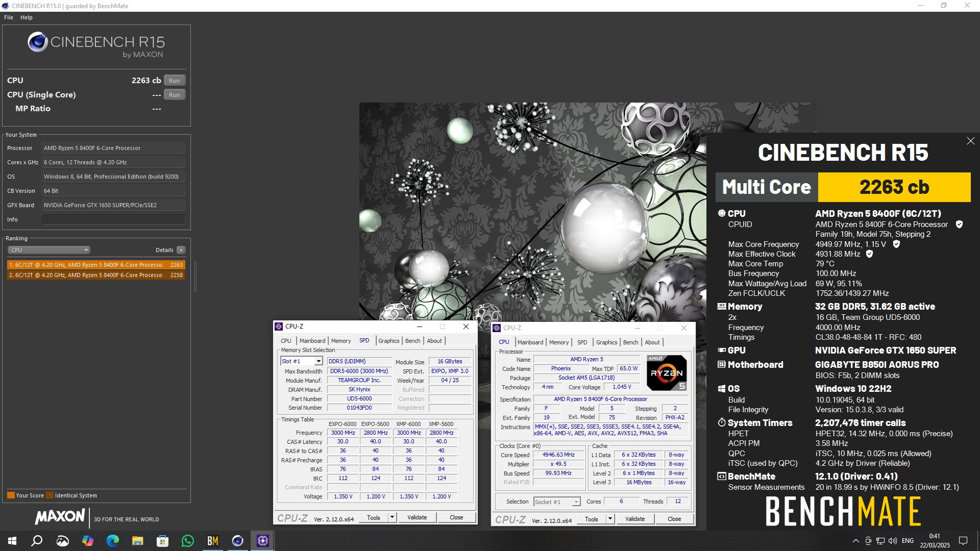Select the CPU tab in SPD window

286,341
